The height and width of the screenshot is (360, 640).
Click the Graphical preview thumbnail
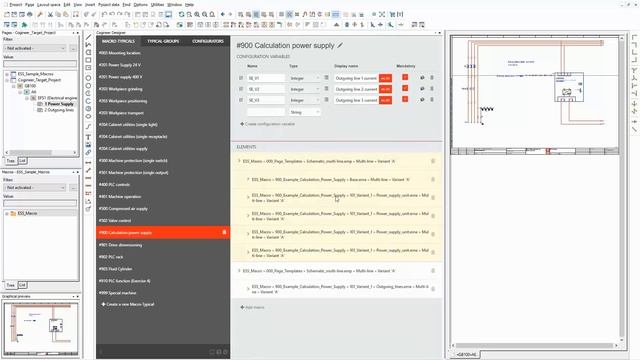pos(40,328)
